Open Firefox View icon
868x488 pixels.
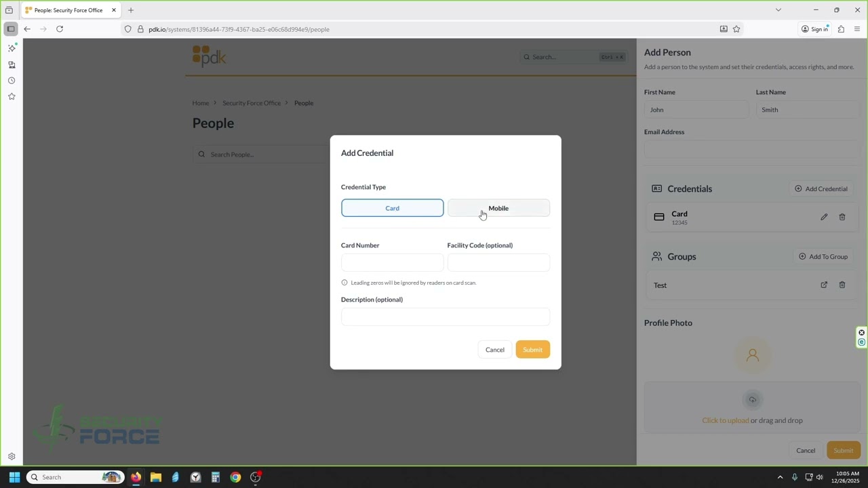click(9, 10)
